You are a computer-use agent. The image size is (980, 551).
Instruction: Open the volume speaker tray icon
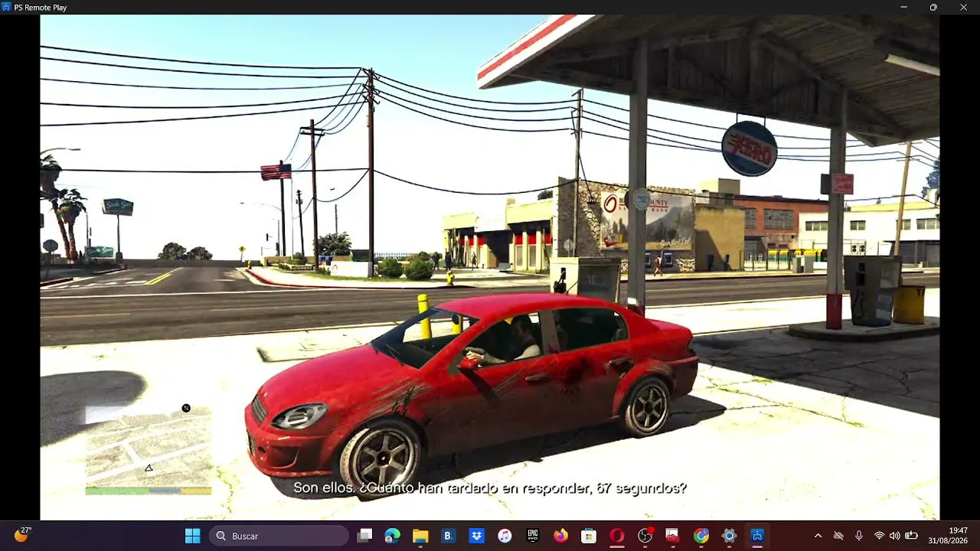894,536
